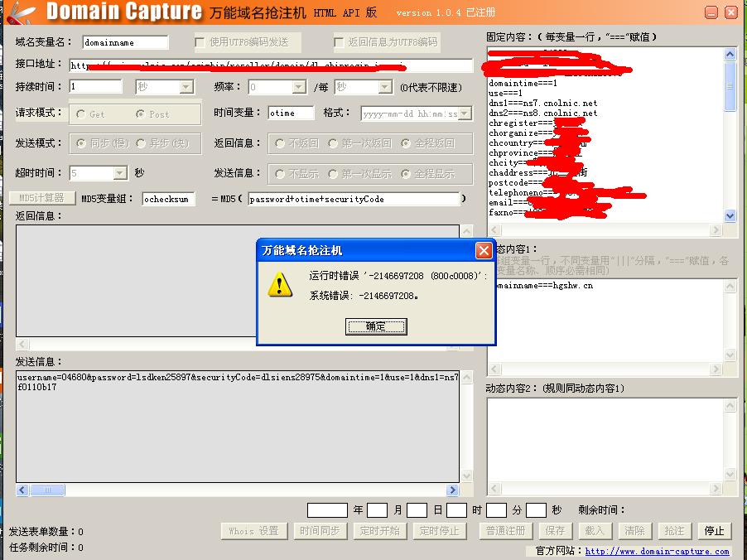This screenshot has height=560, width=747.
Task: Expand the 频率 value dropdown
Action: (x=299, y=87)
